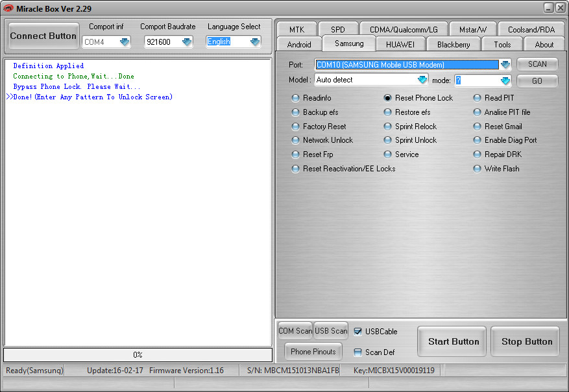Viewport: 569px width, 392px height.
Task: Click the USB Scan button
Action: click(x=331, y=330)
